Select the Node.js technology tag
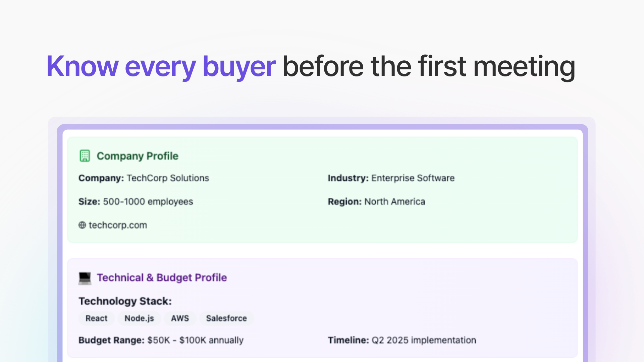 point(139,318)
